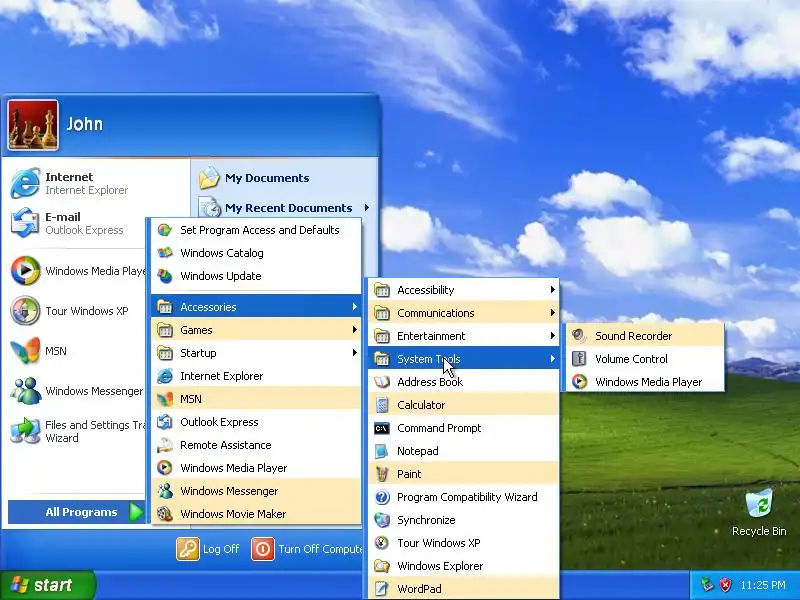Expand the Communications submenu arrow
Screen dimensions: 800x600
coord(553,313)
